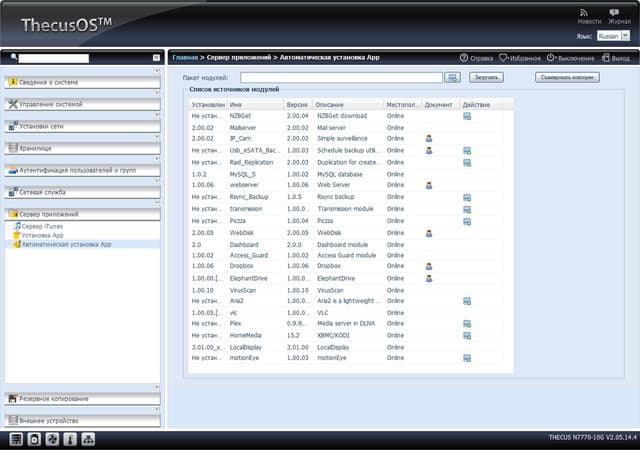Install Rsync_Backup via its action icon
The image size is (640, 450).
tap(467, 198)
